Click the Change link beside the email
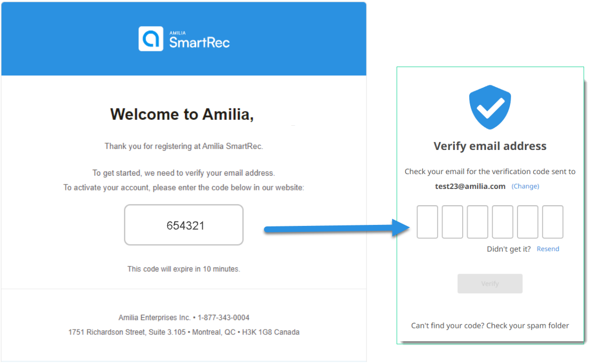The image size is (590, 364). 525,186
